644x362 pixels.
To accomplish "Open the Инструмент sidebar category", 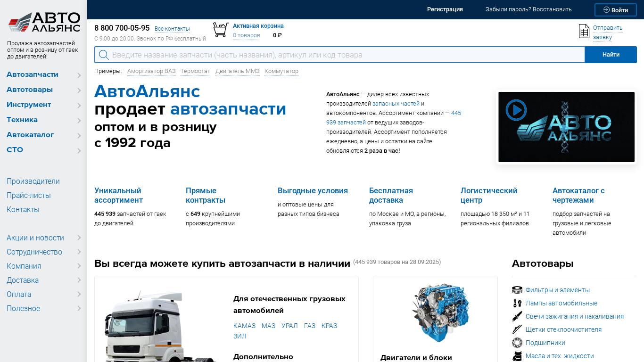I will [29, 105].
